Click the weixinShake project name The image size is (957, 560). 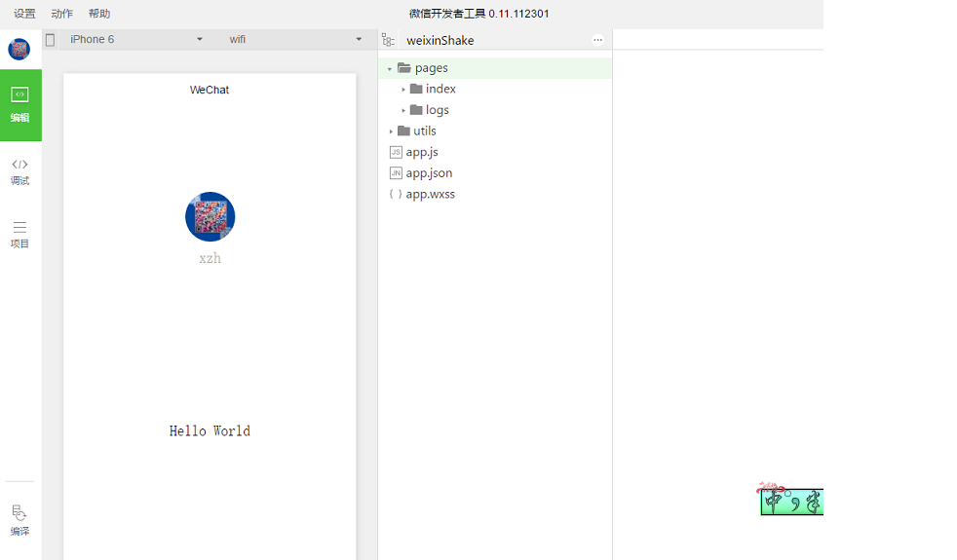pyautogui.click(x=440, y=40)
